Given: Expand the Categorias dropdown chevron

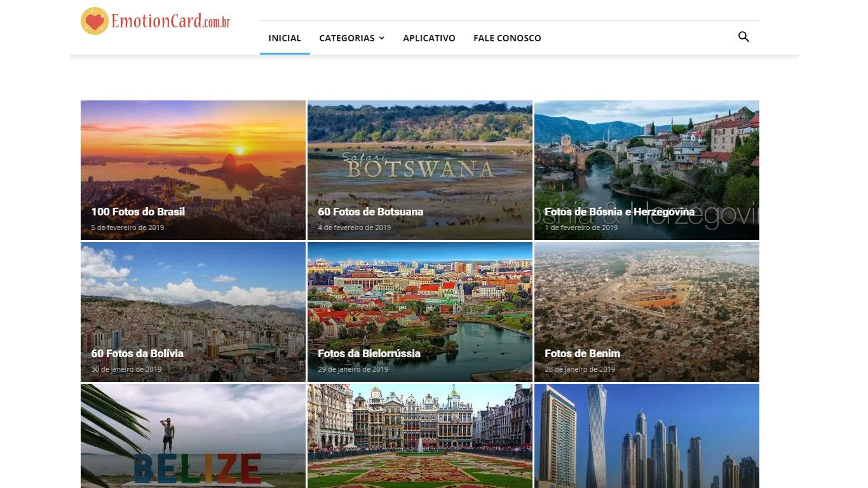Looking at the screenshot, I should click(382, 38).
